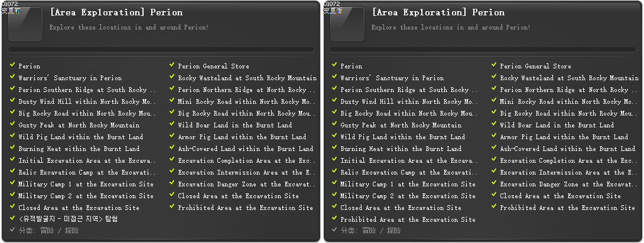The height and width of the screenshot is (243, 644).
Task: Click the gray checkmark beside 分类 in 变更前 panel
Action: [13, 231]
